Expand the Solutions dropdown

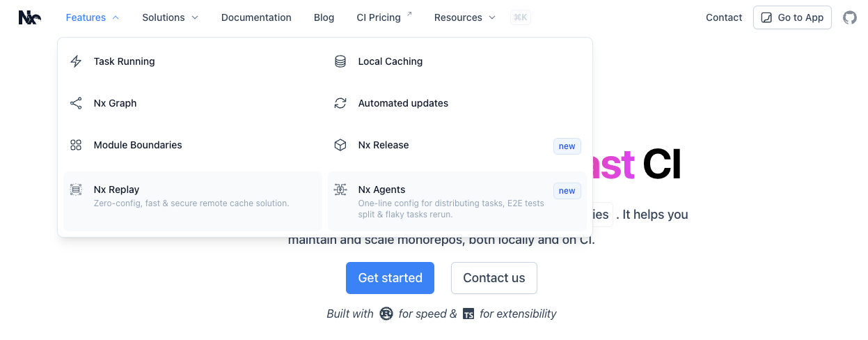pyautogui.click(x=170, y=17)
